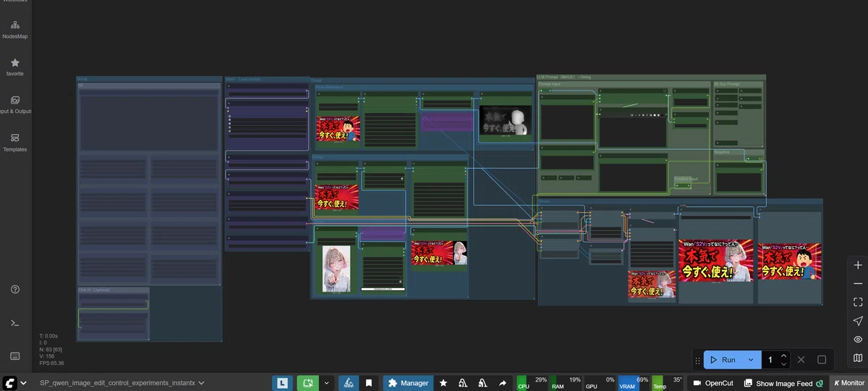Viewport: 868px width, 391px height.
Task: Open dropdown next to green capture button
Action: click(x=326, y=383)
